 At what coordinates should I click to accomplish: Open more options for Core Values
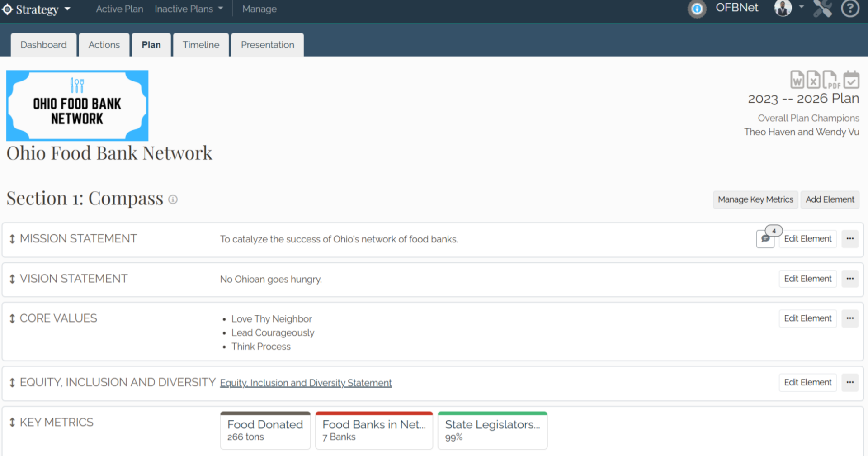tap(850, 318)
